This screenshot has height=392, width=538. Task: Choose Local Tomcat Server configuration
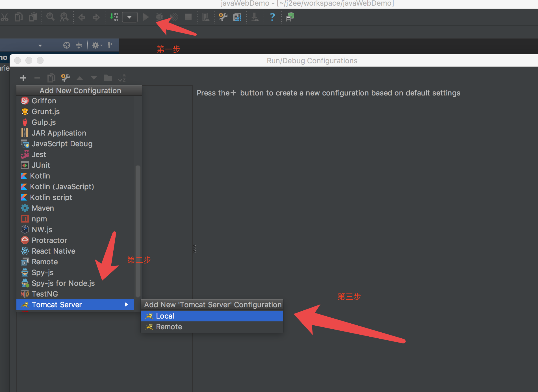pyautogui.click(x=212, y=316)
